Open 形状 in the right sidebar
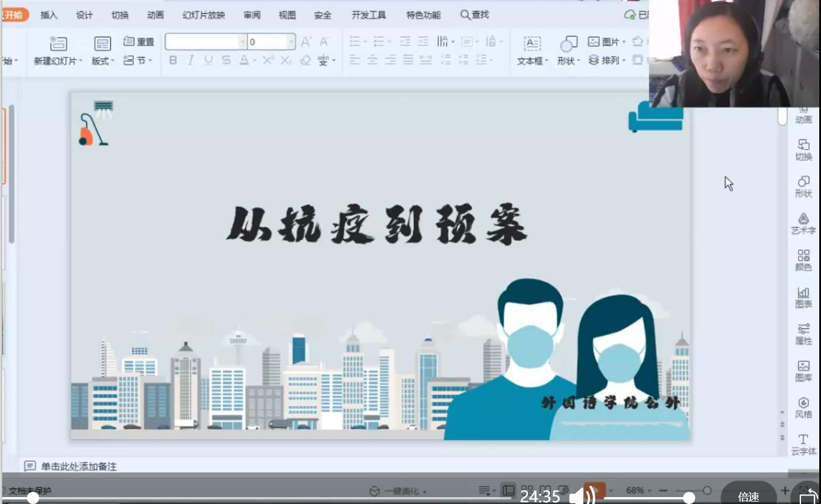 click(x=803, y=187)
